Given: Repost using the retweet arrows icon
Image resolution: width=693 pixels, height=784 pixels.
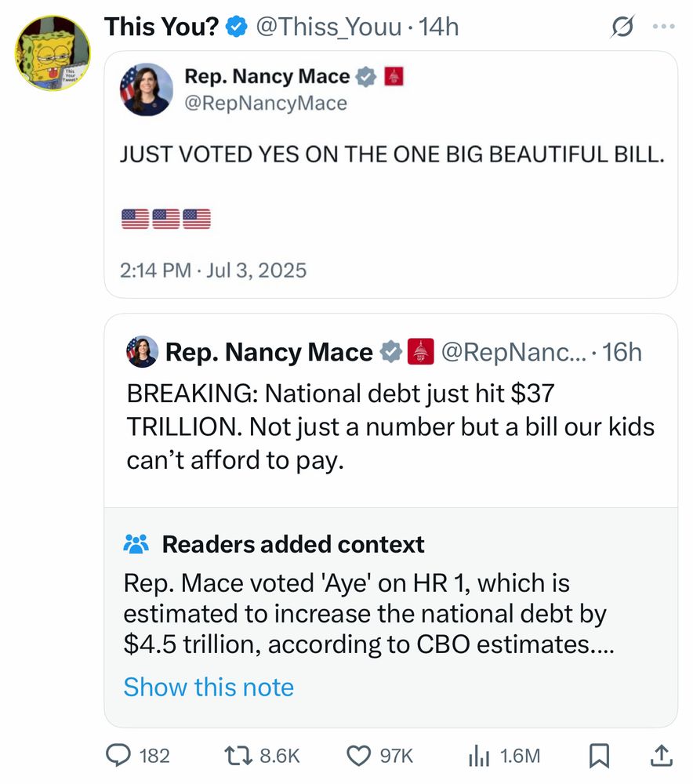Looking at the screenshot, I should [x=238, y=756].
